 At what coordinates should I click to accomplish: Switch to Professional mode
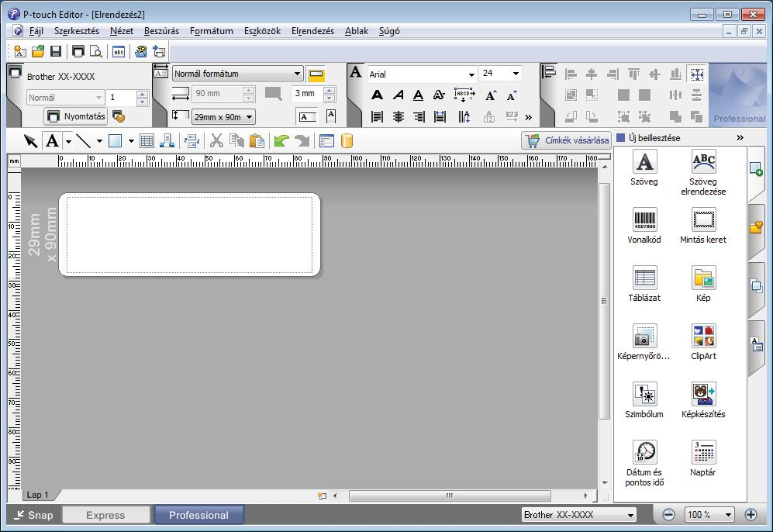pos(198,515)
